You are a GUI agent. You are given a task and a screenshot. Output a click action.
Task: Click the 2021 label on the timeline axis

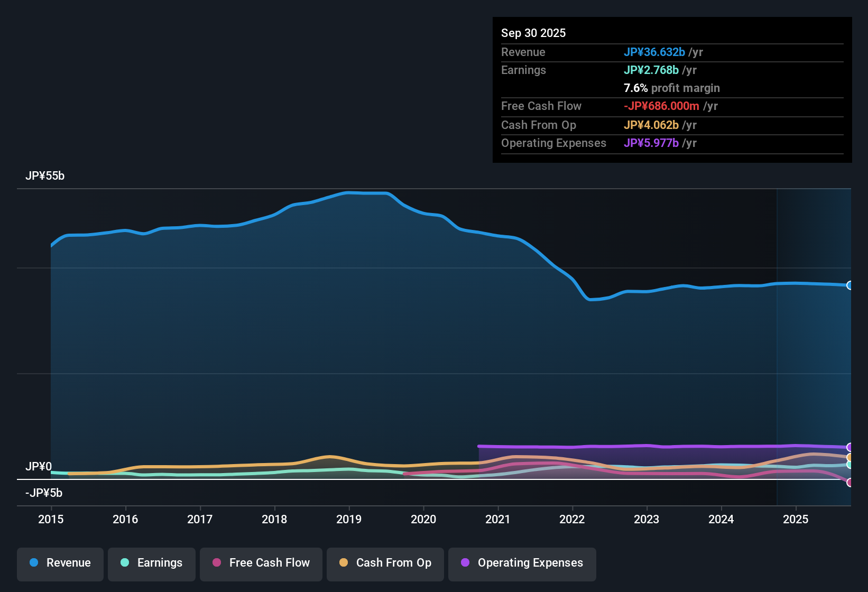point(497,520)
